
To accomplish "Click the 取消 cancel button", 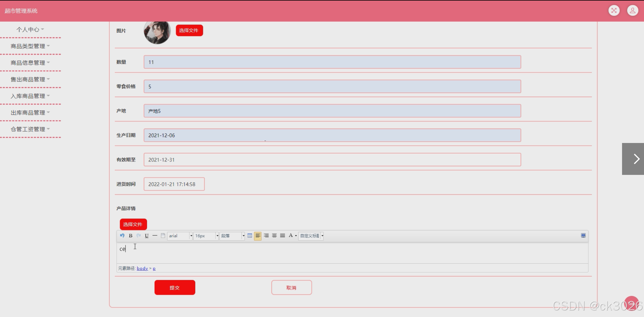I will pyautogui.click(x=291, y=288).
